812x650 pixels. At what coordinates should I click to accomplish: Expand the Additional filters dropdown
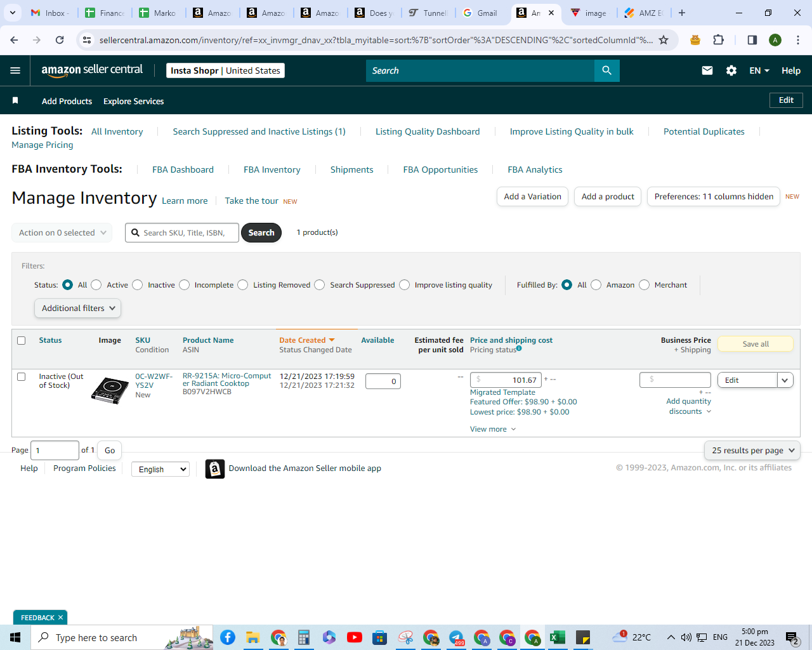click(77, 308)
